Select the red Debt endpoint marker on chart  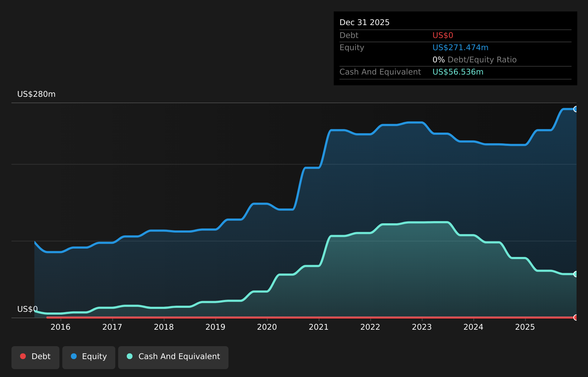(x=575, y=318)
